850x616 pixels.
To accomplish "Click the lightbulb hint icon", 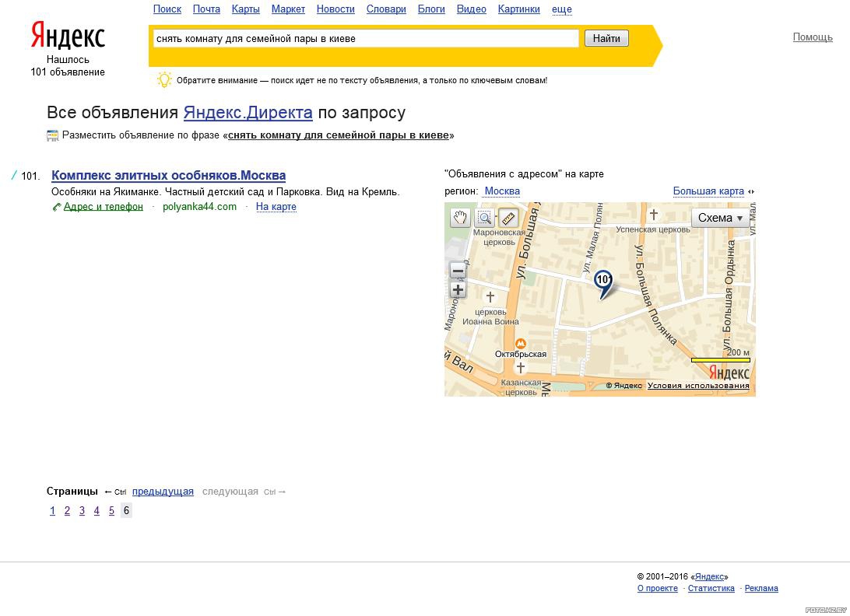I will pyautogui.click(x=163, y=79).
